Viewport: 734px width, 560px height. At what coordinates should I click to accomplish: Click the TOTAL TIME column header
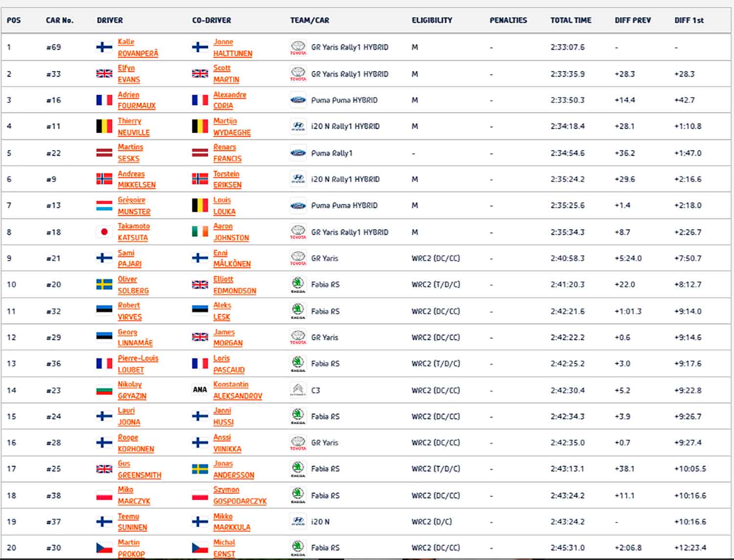pos(571,20)
